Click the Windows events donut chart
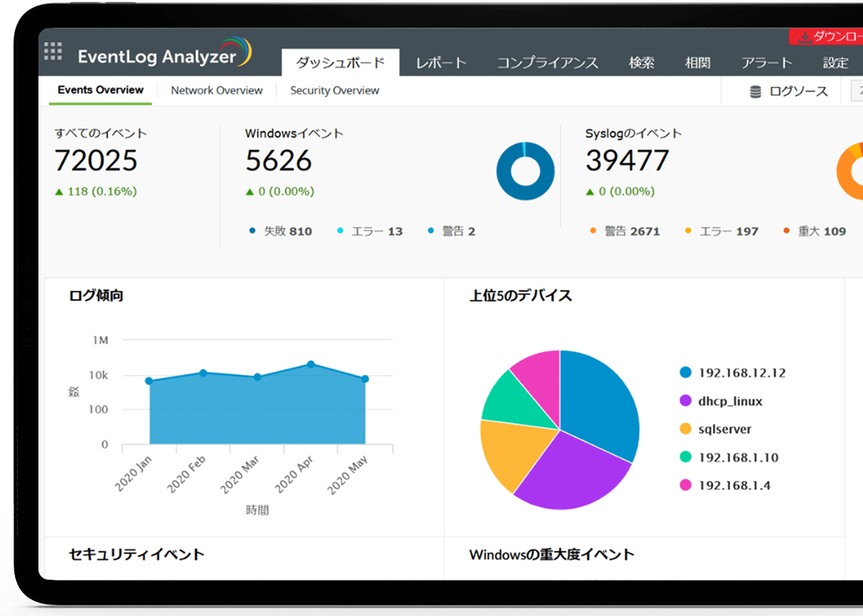 pyautogui.click(x=525, y=171)
